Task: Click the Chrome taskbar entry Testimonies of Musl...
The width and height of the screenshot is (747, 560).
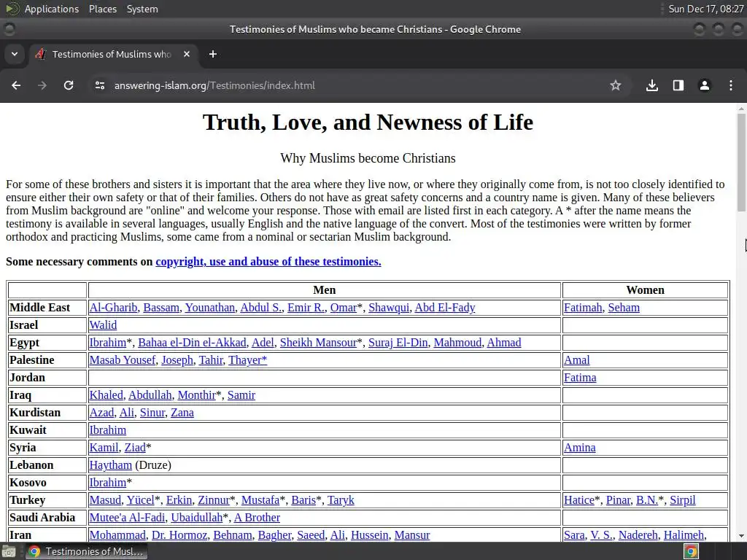Action: pyautogui.click(x=86, y=551)
